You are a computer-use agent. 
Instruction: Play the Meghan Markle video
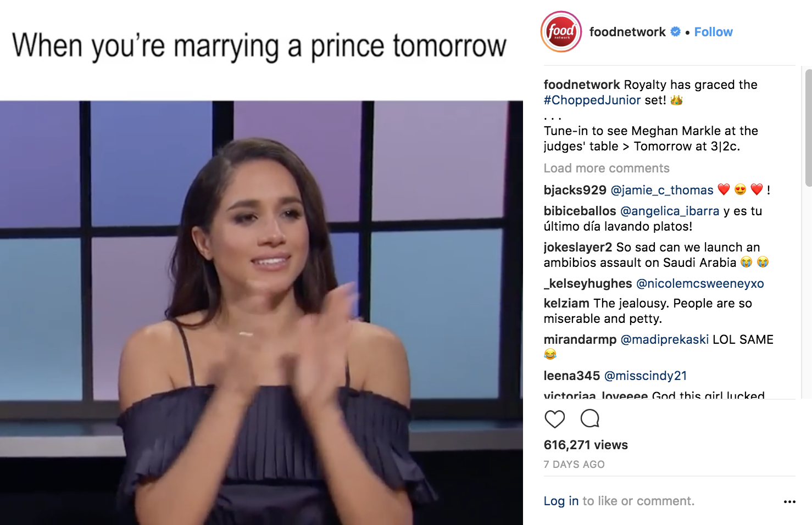coord(262,312)
